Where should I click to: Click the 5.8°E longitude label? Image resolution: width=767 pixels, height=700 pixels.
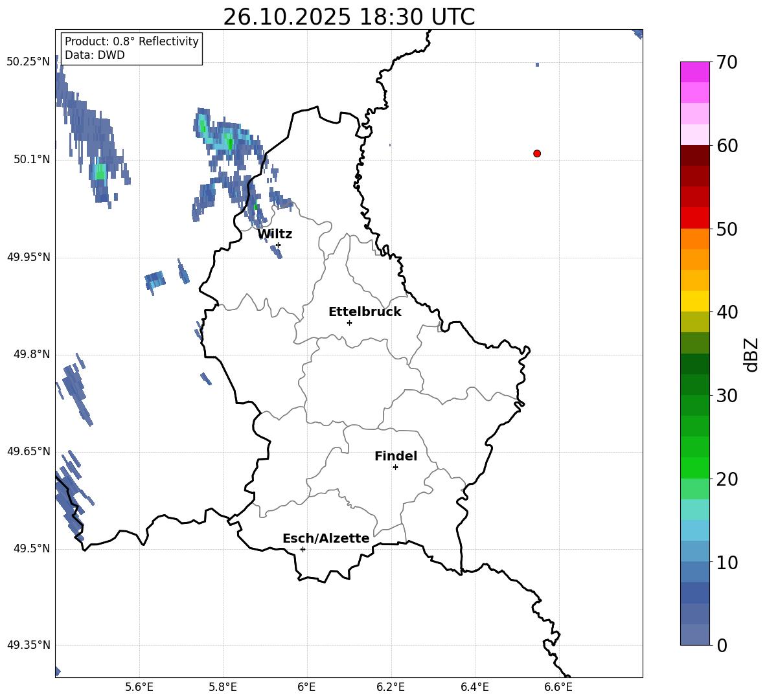pos(223,687)
